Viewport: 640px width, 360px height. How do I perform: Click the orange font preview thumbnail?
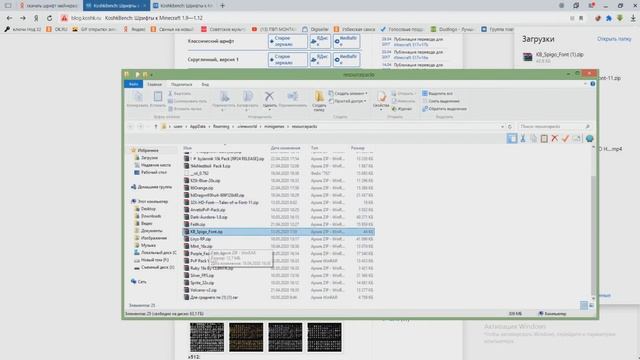point(246,337)
